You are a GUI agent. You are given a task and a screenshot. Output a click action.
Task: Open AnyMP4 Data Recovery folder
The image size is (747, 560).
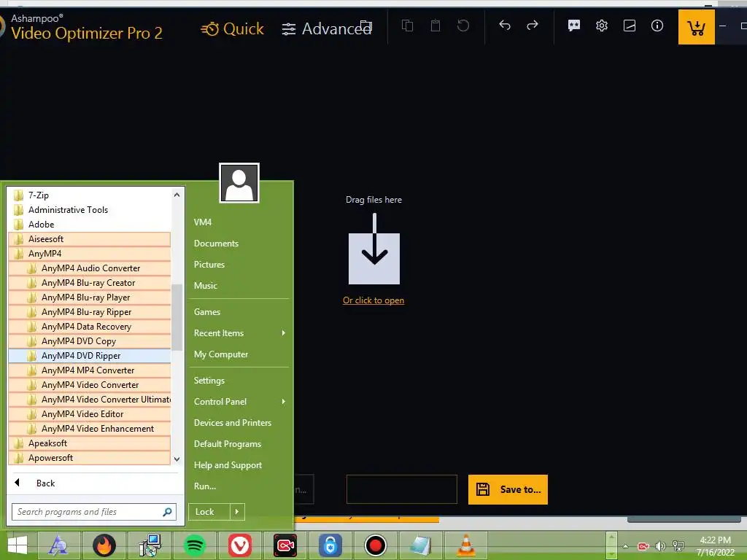(x=90, y=327)
